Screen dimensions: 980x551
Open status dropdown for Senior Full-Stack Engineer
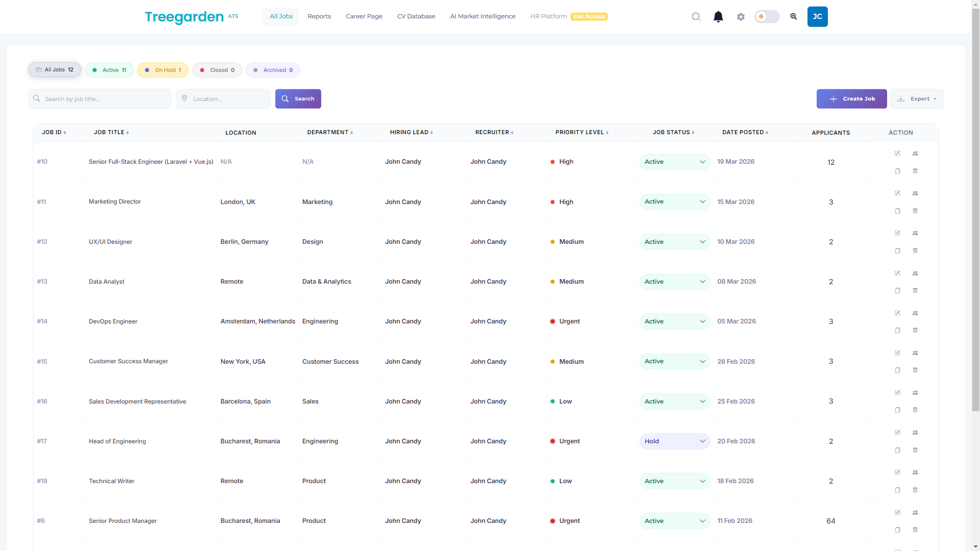point(674,162)
